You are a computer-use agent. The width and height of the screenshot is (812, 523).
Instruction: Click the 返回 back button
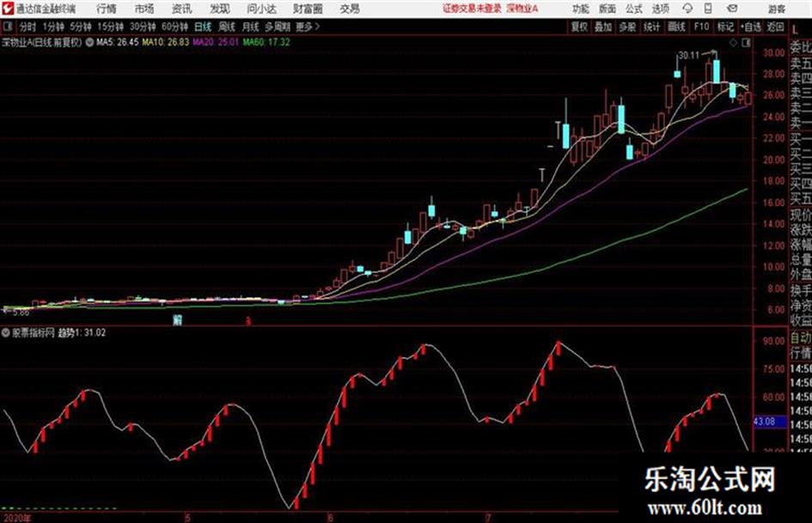775,27
